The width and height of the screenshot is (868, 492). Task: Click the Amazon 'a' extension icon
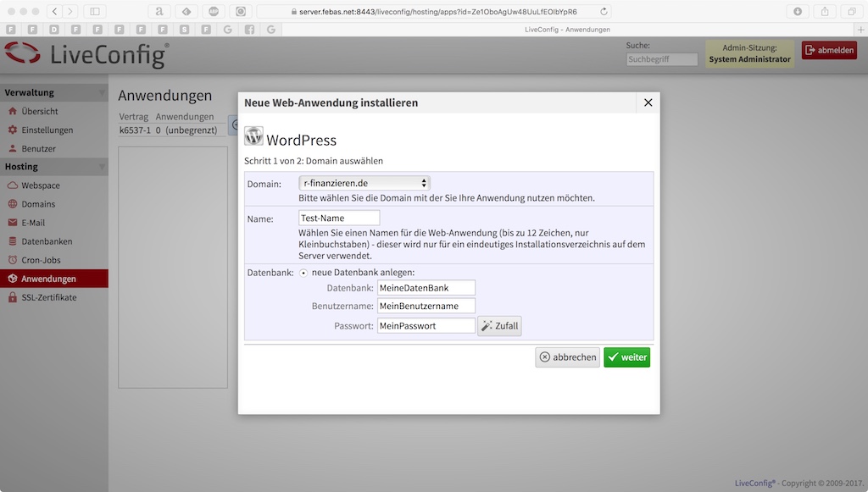tap(159, 11)
